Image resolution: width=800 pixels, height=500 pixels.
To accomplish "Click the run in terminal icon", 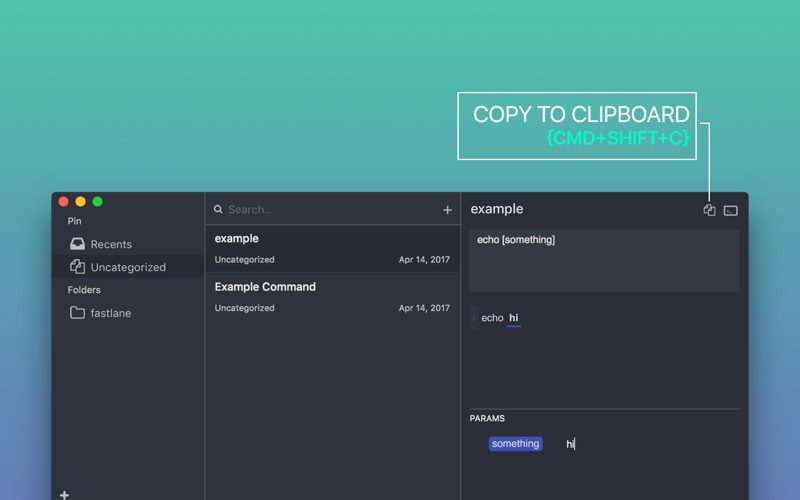I will point(731,211).
